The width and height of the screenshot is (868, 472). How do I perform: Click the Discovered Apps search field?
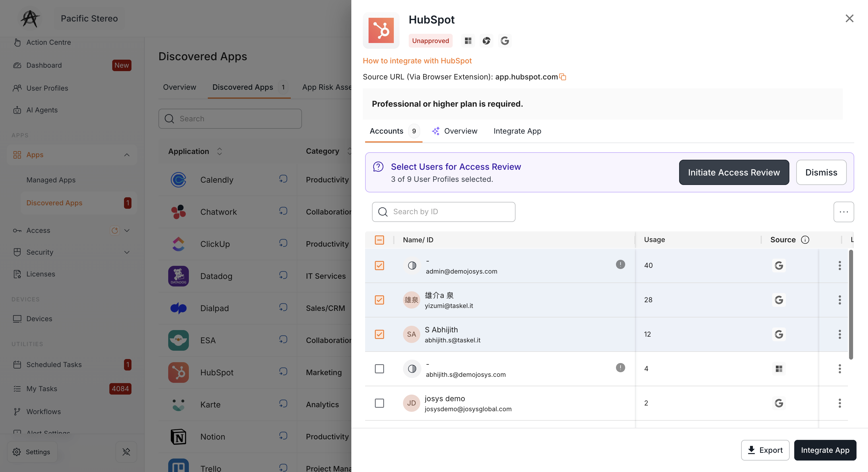click(230, 118)
